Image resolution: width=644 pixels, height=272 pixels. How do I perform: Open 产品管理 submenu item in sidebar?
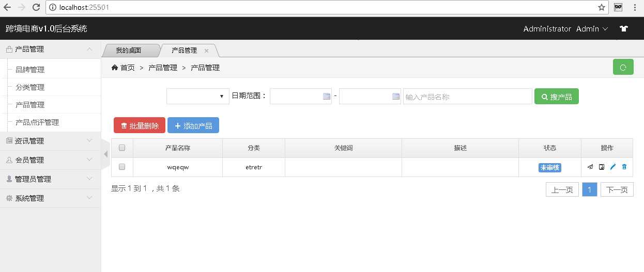pyautogui.click(x=30, y=105)
